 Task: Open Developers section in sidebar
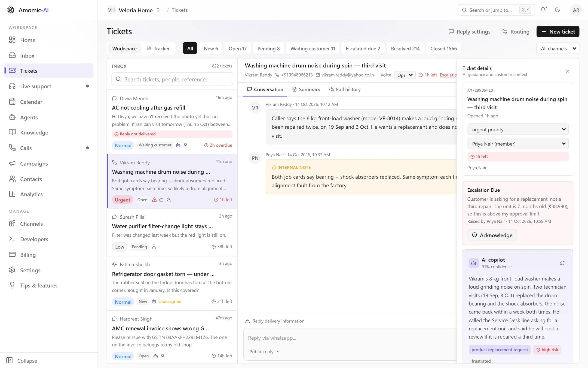click(49, 239)
